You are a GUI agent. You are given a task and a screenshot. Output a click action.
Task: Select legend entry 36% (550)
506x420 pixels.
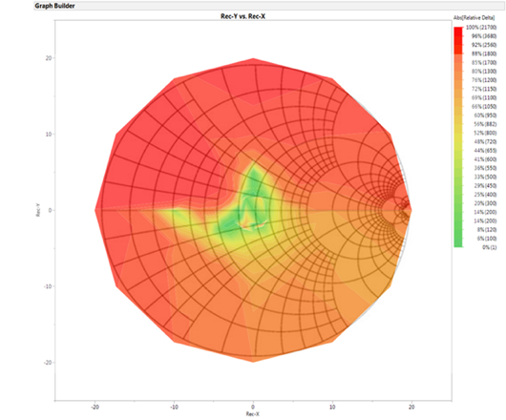click(485, 168)
